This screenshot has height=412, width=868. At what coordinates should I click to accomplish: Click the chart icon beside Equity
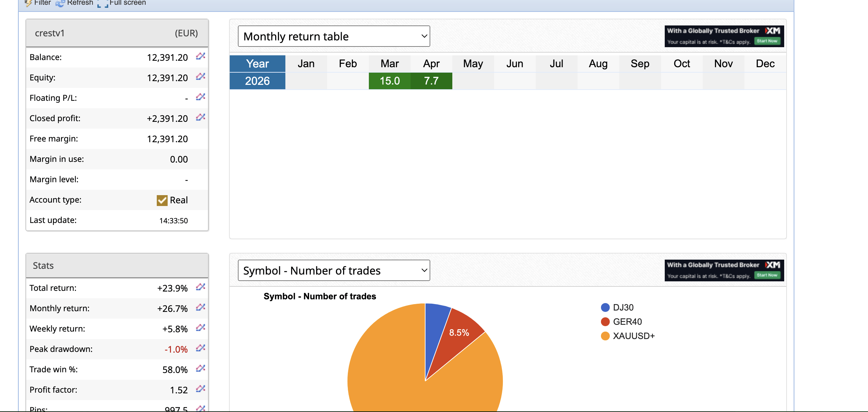(x=200, y=77)
